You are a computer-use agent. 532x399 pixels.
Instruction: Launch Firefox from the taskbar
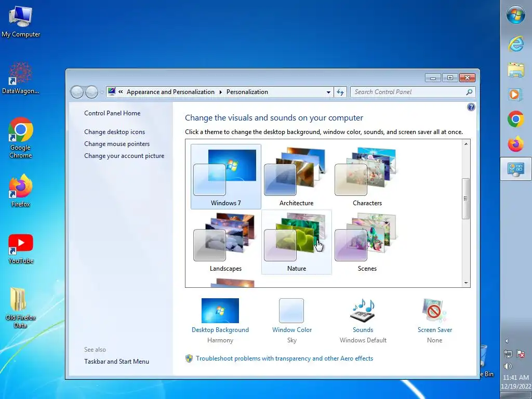(516, 144)
